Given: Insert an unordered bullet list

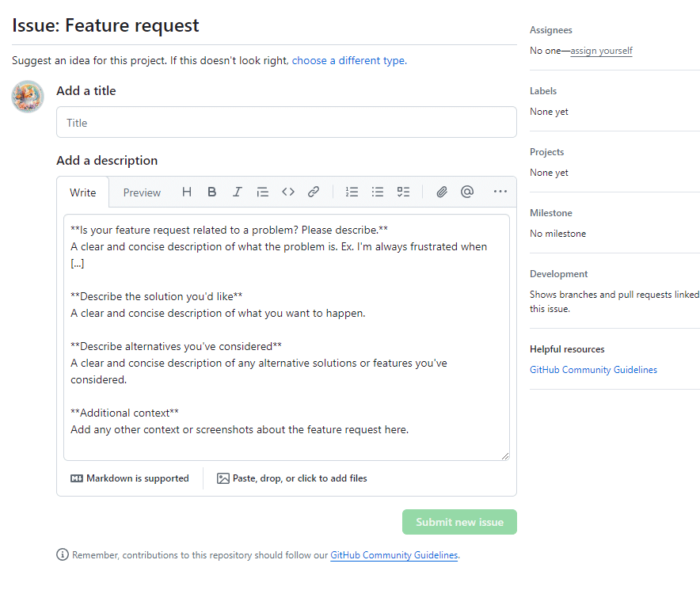Looking at the screenshot, I should (378, 192).
